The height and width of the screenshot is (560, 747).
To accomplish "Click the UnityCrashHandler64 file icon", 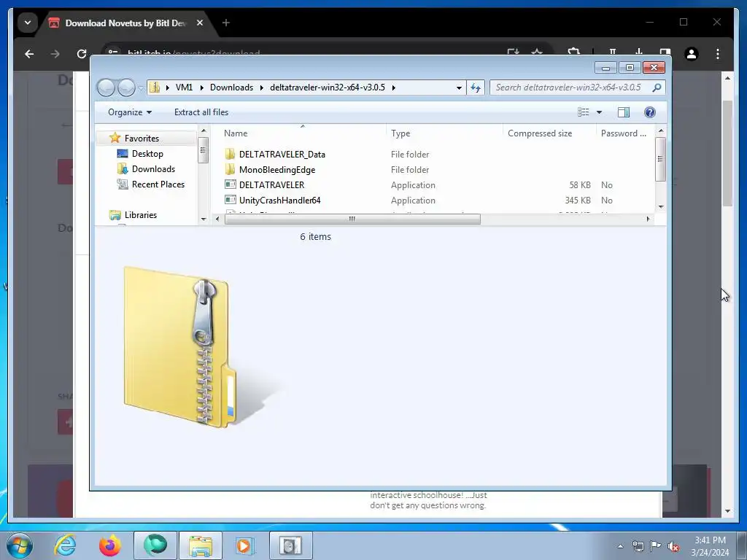I will (230, 200).
